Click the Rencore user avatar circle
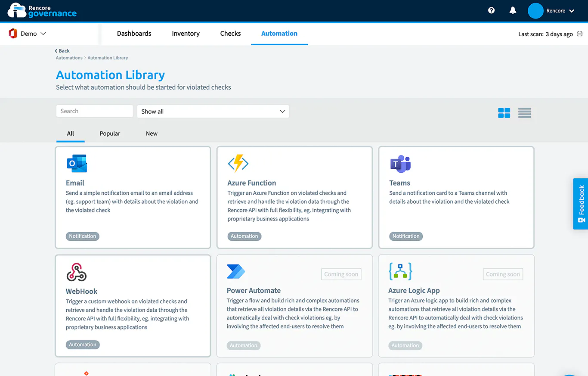588x376 pixels. (x=535, y=11)
